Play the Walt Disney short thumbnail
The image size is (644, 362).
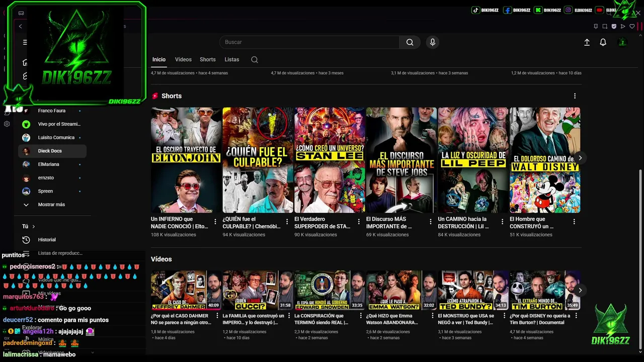(545, 160)
